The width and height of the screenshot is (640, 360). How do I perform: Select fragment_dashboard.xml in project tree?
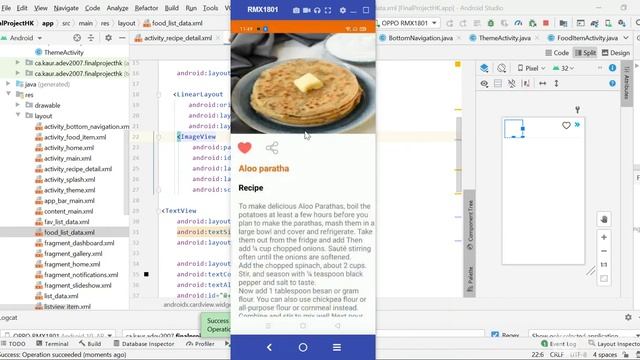coord(79,243)
